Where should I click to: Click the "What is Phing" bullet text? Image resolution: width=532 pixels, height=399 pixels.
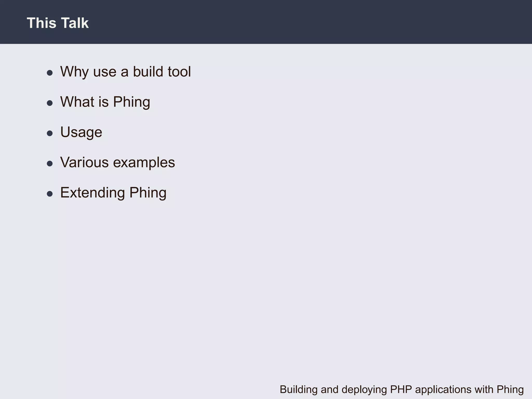point(105,102)
